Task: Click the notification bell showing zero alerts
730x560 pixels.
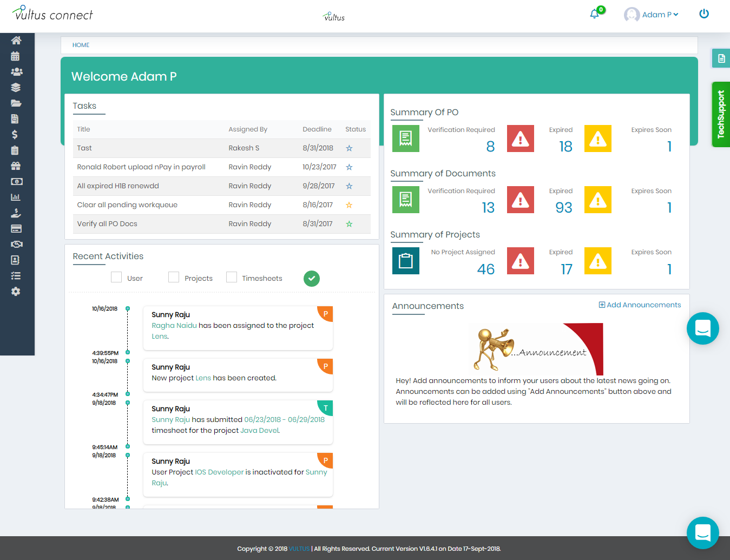Action: 594,14
